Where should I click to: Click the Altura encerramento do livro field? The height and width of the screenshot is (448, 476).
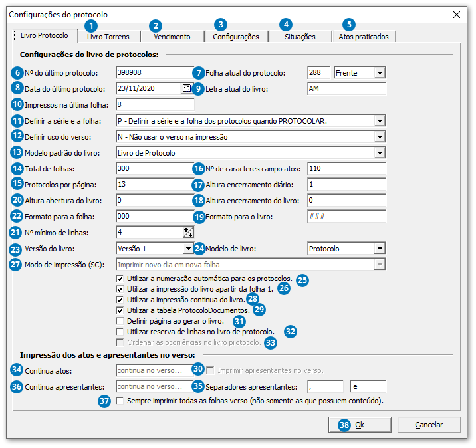(x=346, y=200)
